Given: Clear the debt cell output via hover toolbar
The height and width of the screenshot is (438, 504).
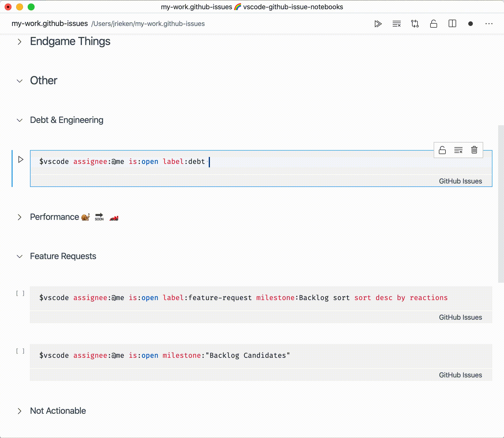Looking at the screenshot, I should [458, 150].
